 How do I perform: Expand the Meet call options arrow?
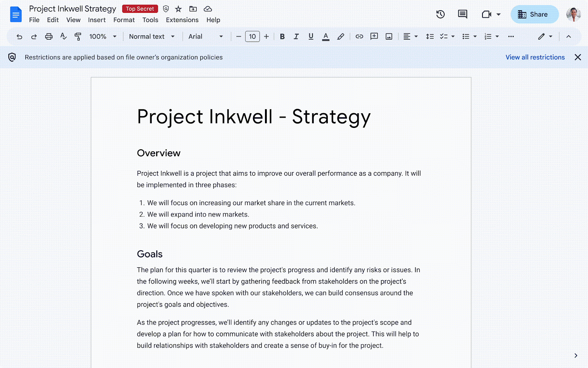(x=498, y=14)
